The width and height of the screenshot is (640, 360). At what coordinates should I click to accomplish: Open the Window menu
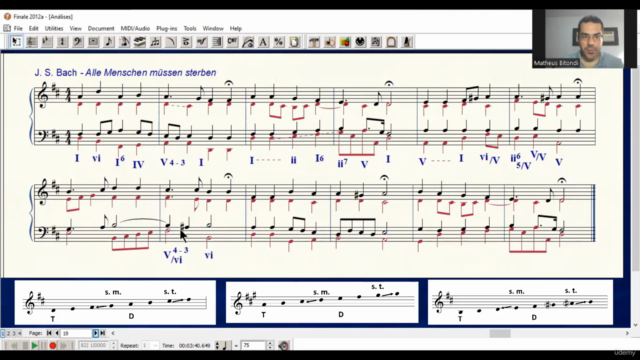click(x=213, y=29)
